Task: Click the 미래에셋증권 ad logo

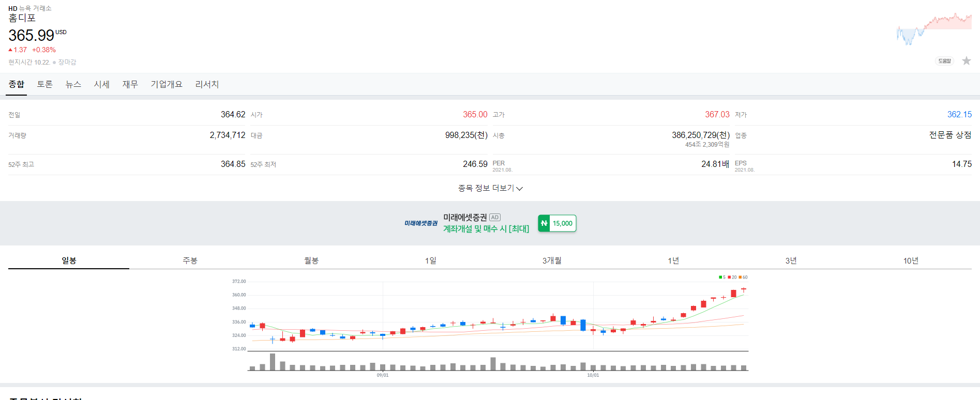Action: [421, 223]
